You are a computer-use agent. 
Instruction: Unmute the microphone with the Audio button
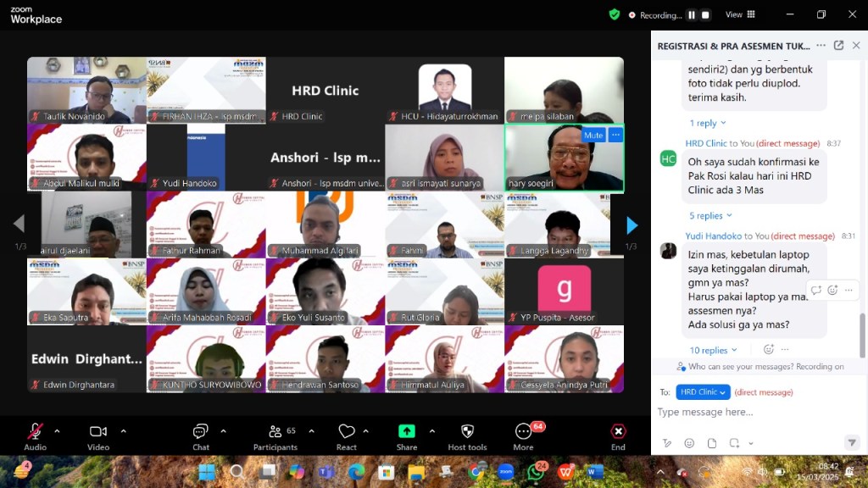(x=35, y=433)
